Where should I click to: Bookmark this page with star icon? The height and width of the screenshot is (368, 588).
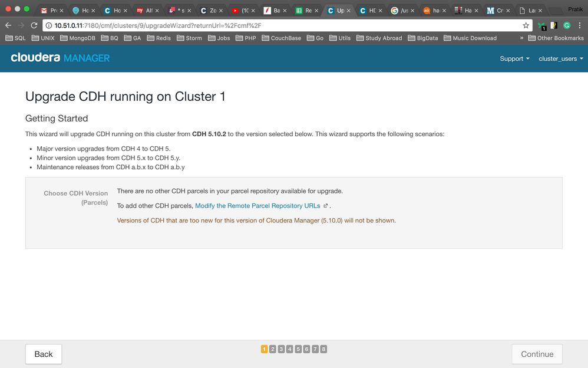point(526,25)
